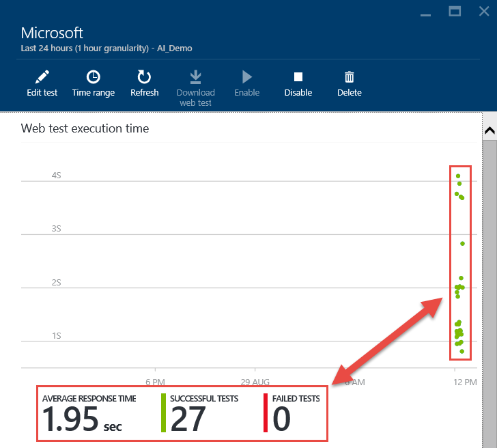Click the 1S axis label
This screenshot has width=497, height=448.
(x=57, y=336)
